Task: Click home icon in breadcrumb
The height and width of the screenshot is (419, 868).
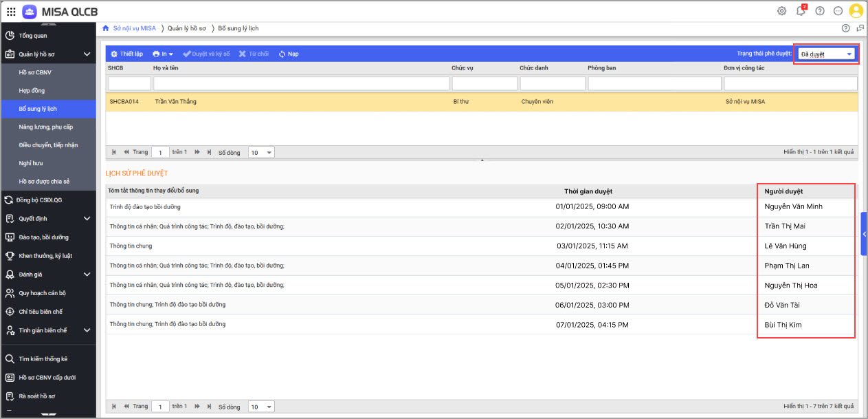Action: click(x=105, y=28)
